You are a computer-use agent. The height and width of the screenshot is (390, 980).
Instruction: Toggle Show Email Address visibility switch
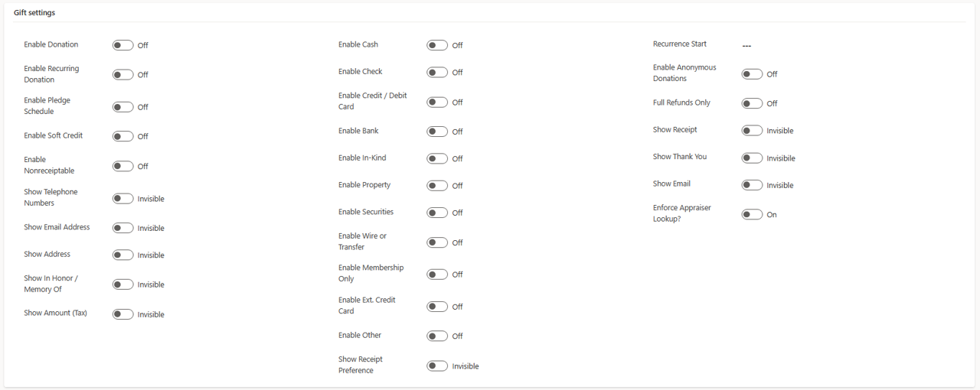[x=122, y=228]
